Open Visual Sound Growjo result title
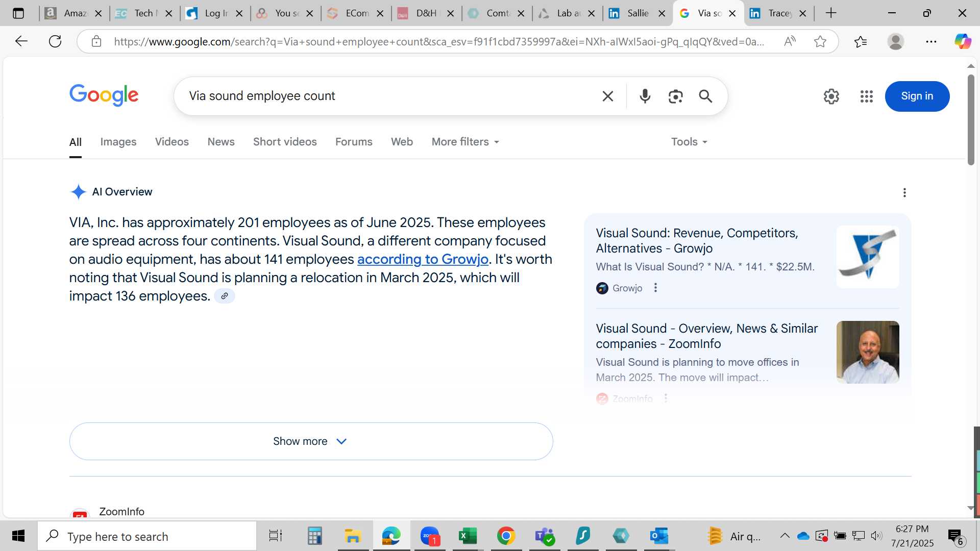This screenshot has height=551, width=980. tap(697, 241)
